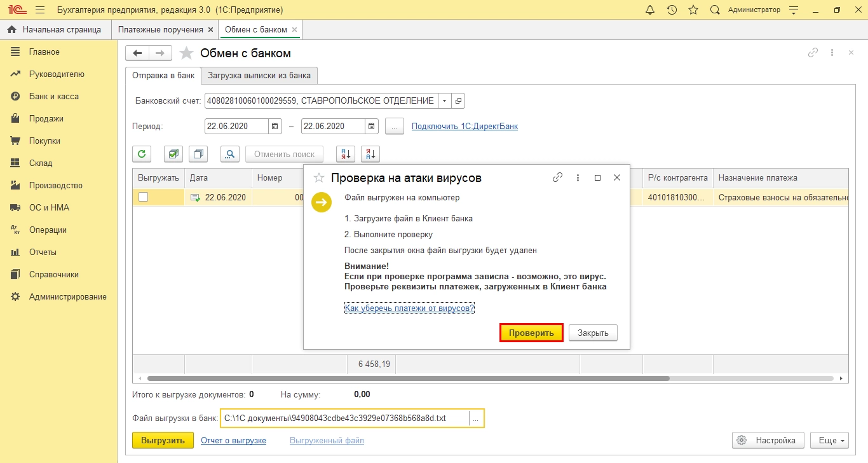Open Настройка button with gear icon

tap(768, 440)
